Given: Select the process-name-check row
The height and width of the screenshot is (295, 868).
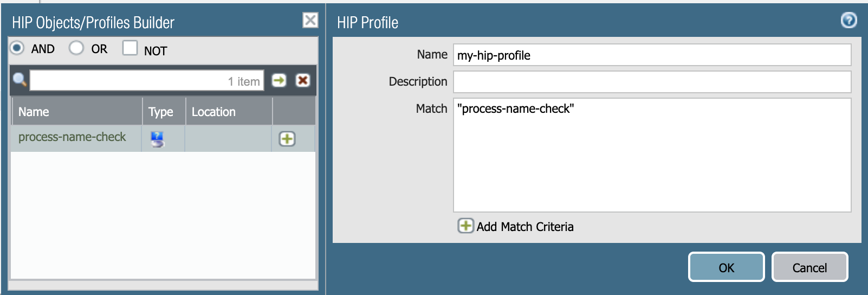Looking at the screenshot, I should pyautogui.click(x=72, y=137).
